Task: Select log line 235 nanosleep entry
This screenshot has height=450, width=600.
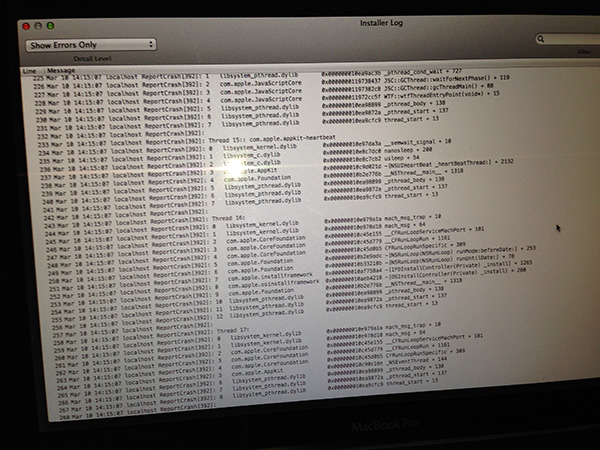Action: click(x=236, y=155)
